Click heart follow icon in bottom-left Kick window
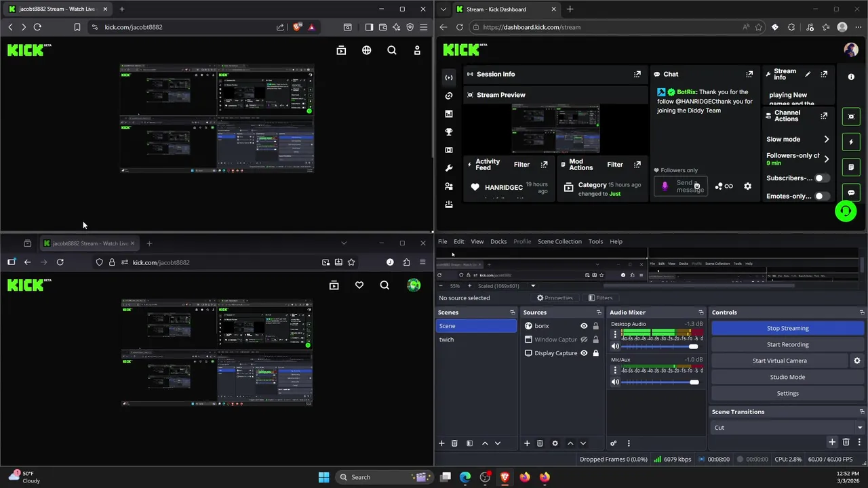Screen dimensions: 868x488 click(x=359, y=285)
